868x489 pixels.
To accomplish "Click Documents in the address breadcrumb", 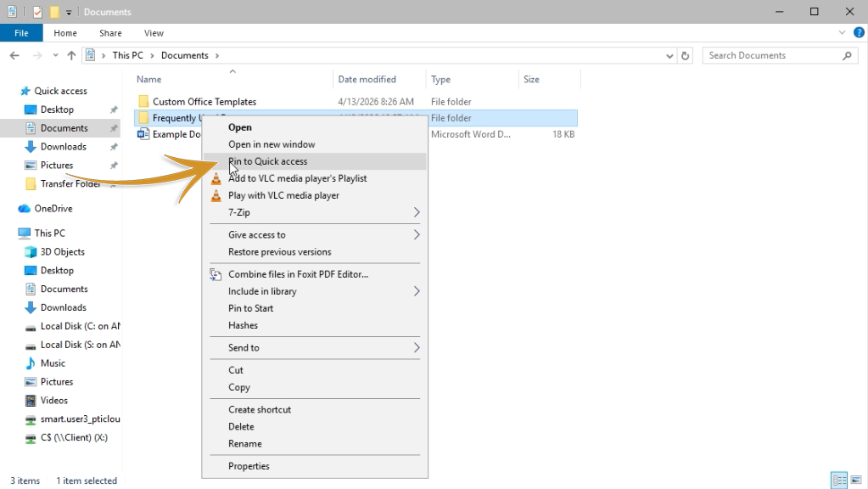I will [185, 55].
